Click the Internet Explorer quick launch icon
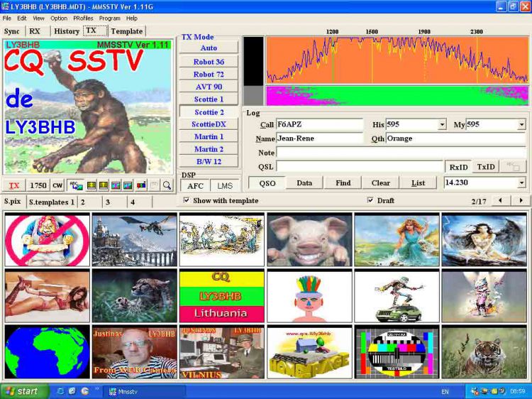 pos(60,391)
